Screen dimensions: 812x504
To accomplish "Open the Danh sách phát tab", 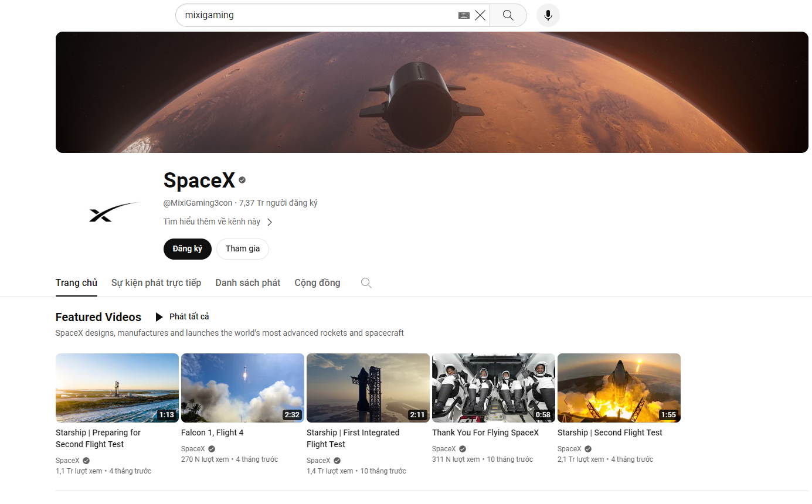I will point(247,282).
